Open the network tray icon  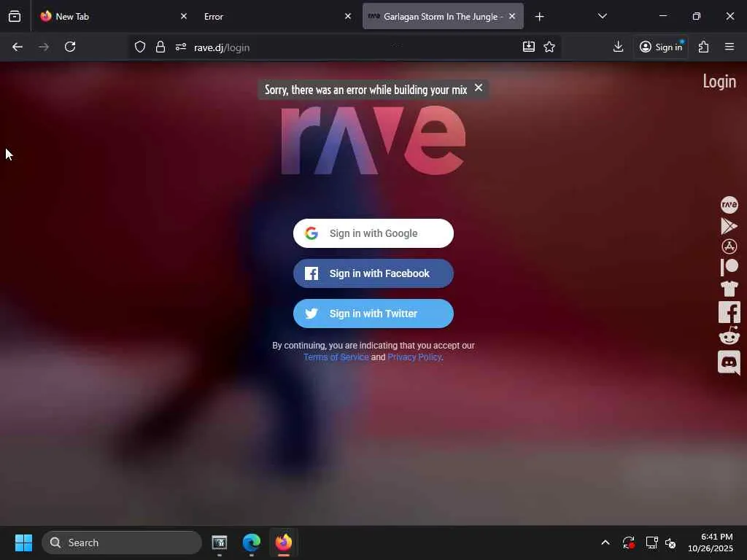click(x=651, y=542)
